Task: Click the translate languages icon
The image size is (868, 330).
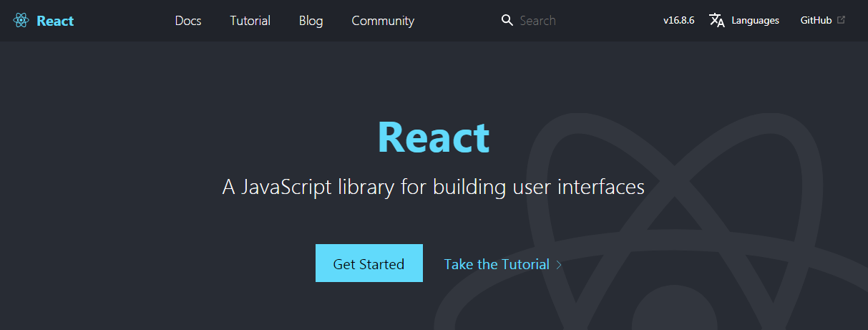Action: pos(717,20)
